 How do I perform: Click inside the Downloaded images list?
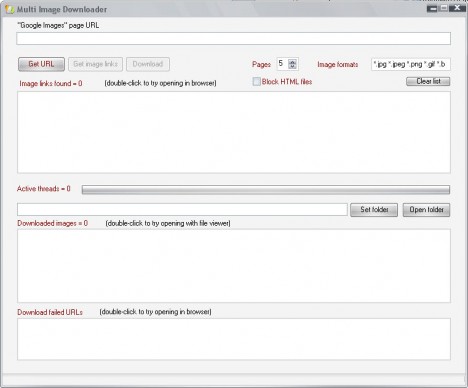234,266
